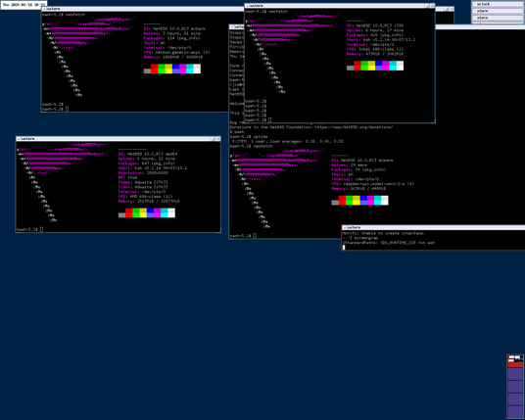Click 'Packages: 74 (pkg_info)' line
The width and height of the screenshot is (525, 420).
tap(358, 169)
